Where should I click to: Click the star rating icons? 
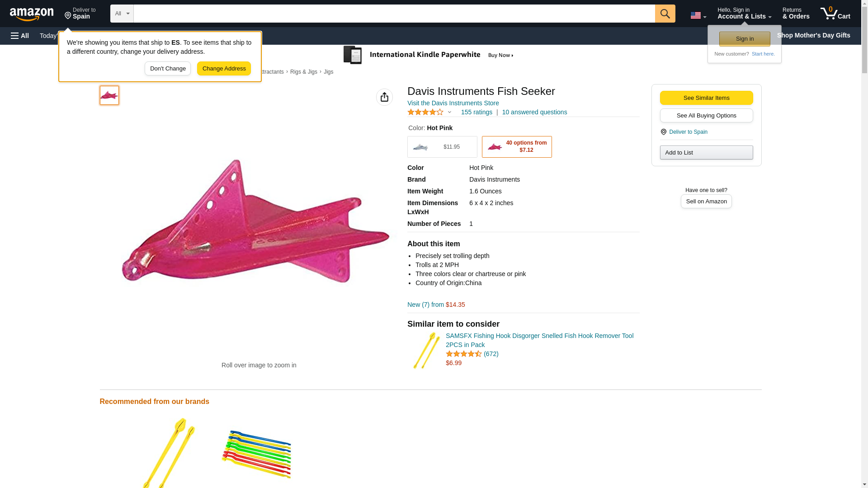(425, 112)
